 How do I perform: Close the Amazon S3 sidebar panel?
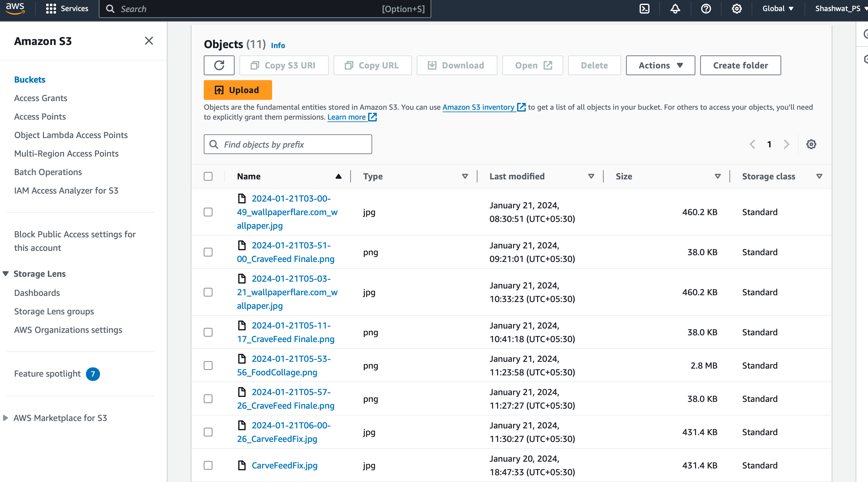149,41
